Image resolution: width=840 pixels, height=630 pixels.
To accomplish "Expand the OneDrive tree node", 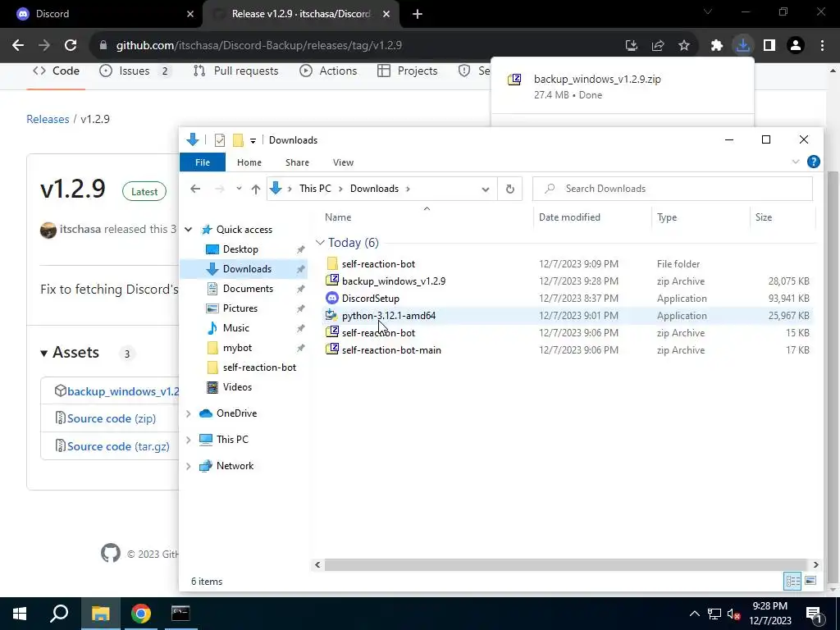I will [189, 413].
